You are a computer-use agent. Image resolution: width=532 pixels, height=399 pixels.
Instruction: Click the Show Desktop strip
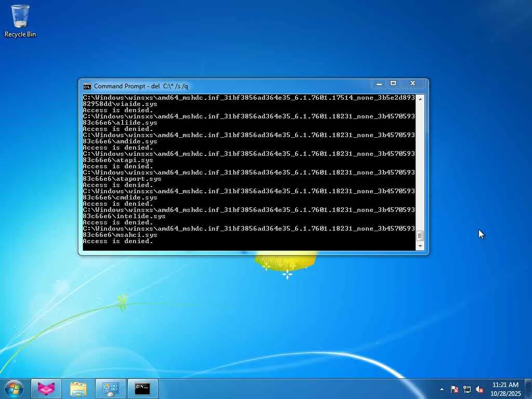(x=528, y=389)
